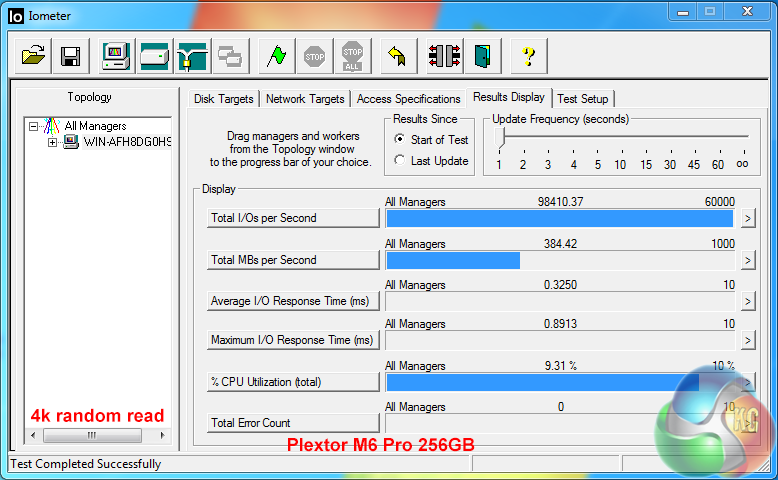Maximize the Iometer window

point(710,12)
